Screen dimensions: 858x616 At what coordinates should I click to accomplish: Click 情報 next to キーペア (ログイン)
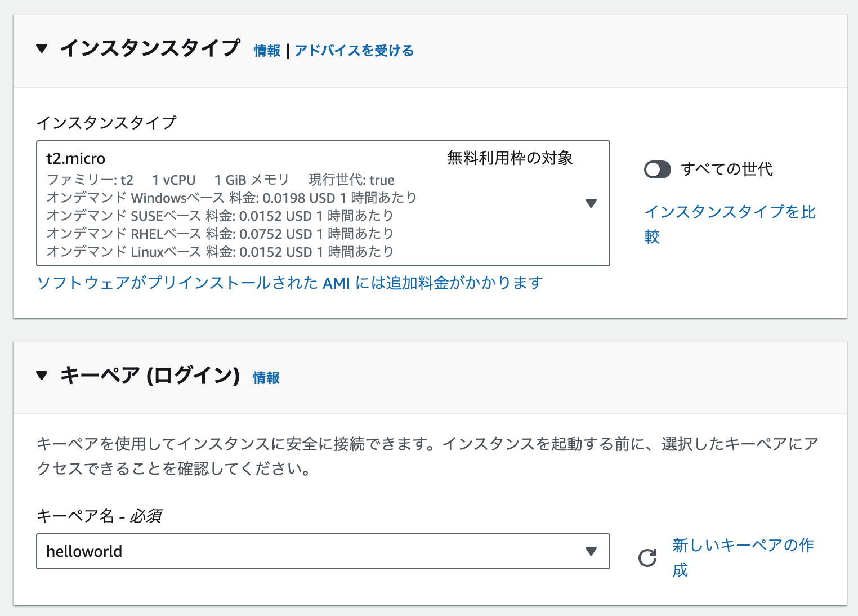(x=266, y=378)
